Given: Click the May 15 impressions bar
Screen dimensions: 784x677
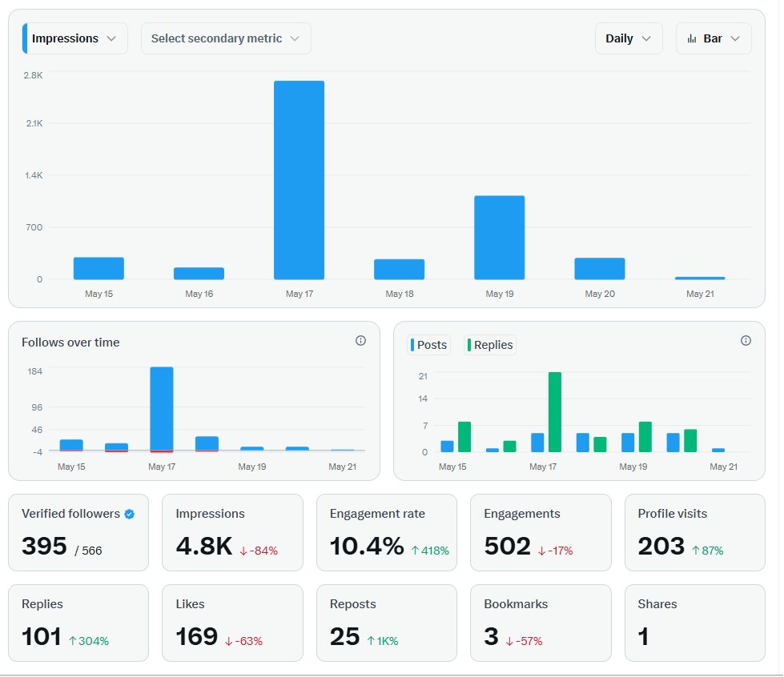Looking at the screenshot, I should pos(99,268).
